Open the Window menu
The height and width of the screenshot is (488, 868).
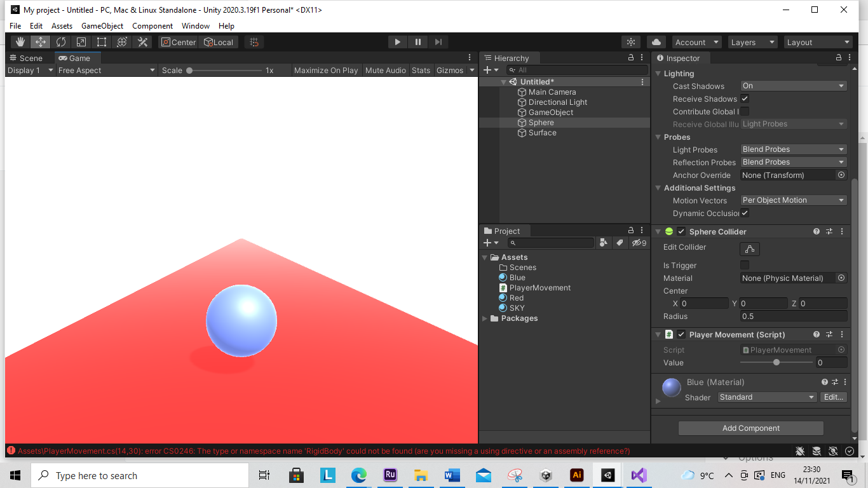[x=196, y=26]
